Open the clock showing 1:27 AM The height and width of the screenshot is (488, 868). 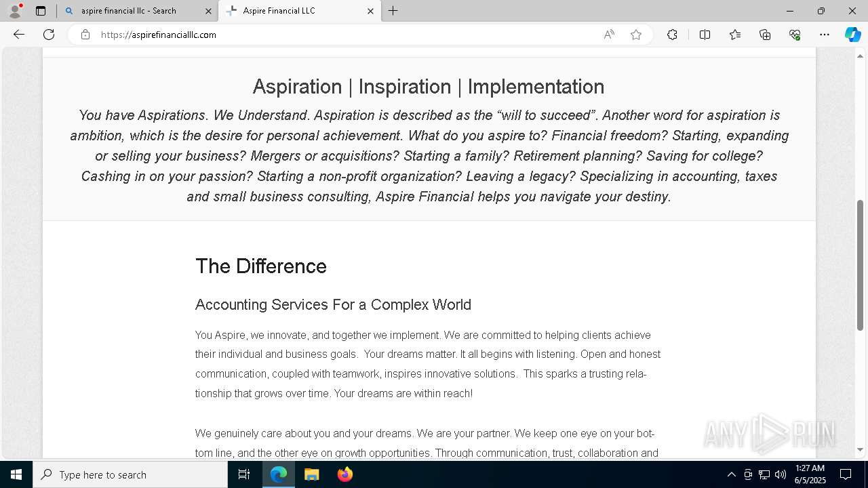click(810, 474)
